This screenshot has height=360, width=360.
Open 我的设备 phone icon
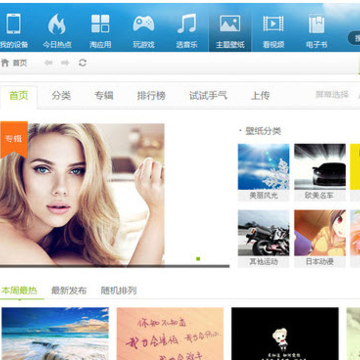tap(13, 24)
